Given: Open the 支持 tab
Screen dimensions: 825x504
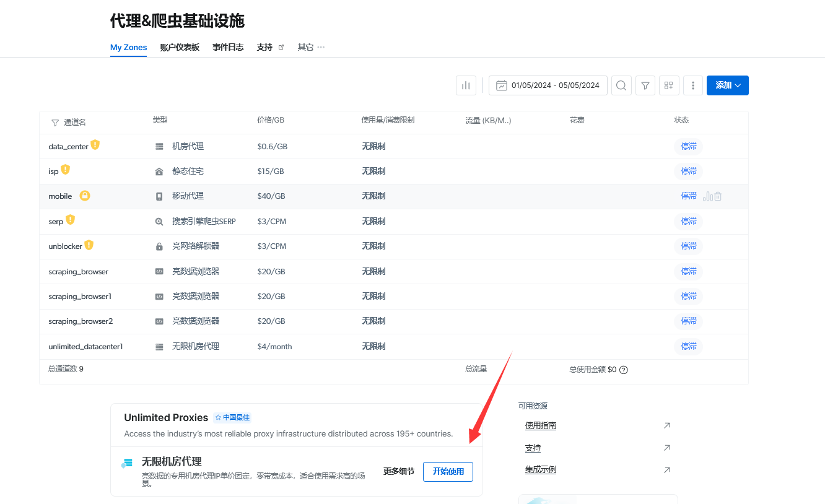Looking at the screenshot, I should tap(270, 47).
